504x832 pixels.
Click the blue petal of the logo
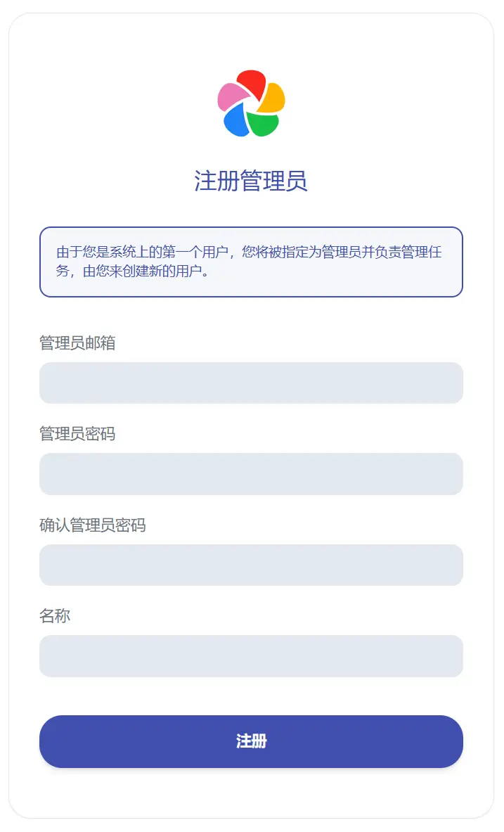[x=236, y=122]
